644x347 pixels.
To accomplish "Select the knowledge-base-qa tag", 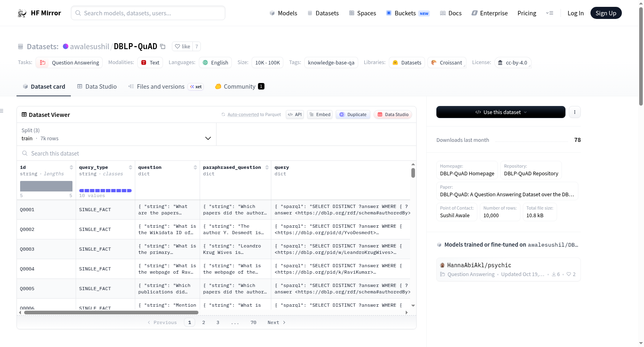I will tap(331, 62).
